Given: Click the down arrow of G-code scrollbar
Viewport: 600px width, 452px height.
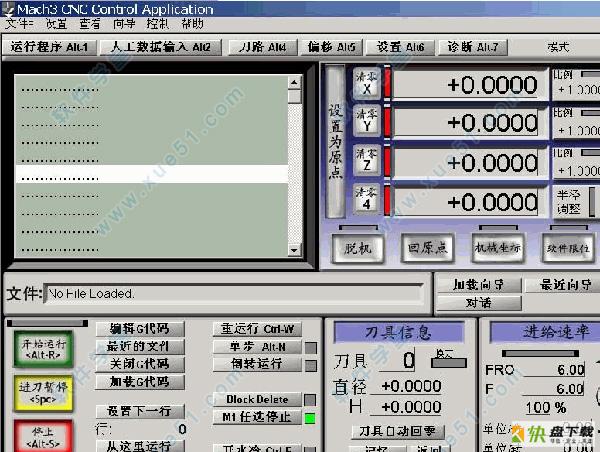Looking at the screenshot, I should point(294,250).
